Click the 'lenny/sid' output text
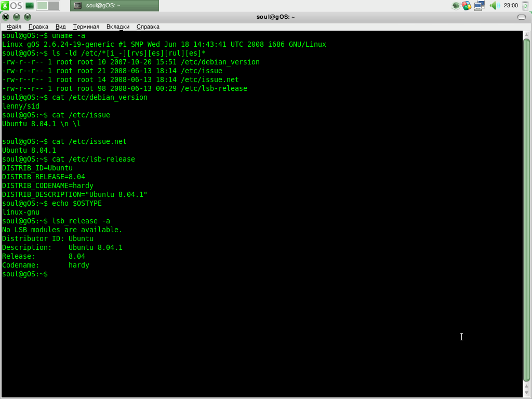 click(21, 106)
